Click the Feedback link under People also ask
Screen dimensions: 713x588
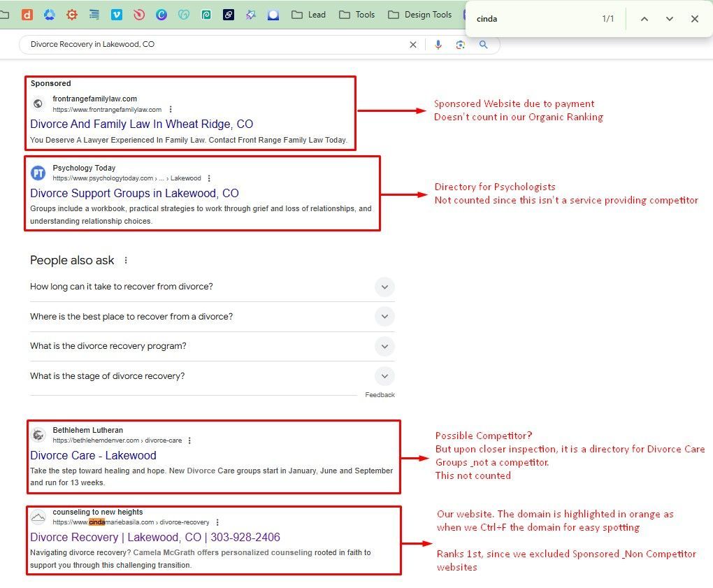(x=380, y=395)
